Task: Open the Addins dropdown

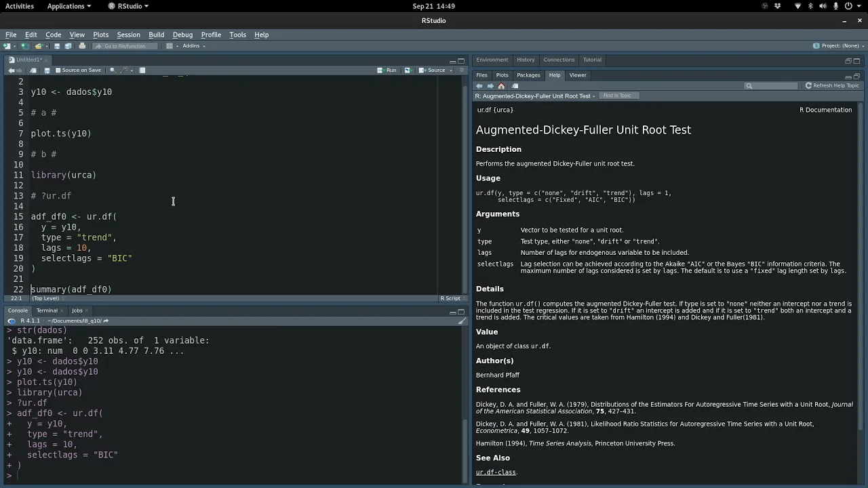Action: pyautogui.click(x=193, y=46)
